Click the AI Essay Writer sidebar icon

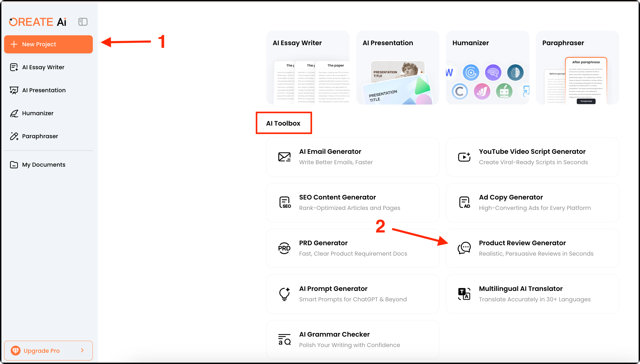[14, 67]
